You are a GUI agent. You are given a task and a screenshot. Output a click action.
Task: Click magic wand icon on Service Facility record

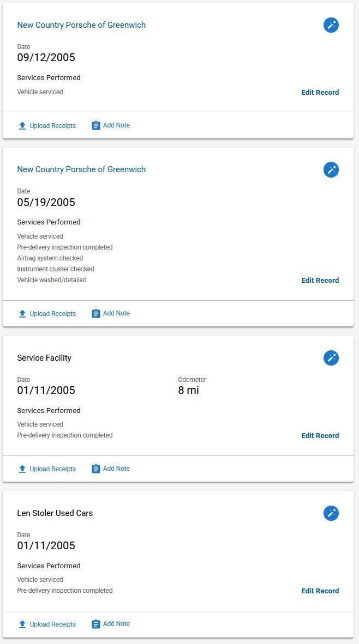coord(331,358)
